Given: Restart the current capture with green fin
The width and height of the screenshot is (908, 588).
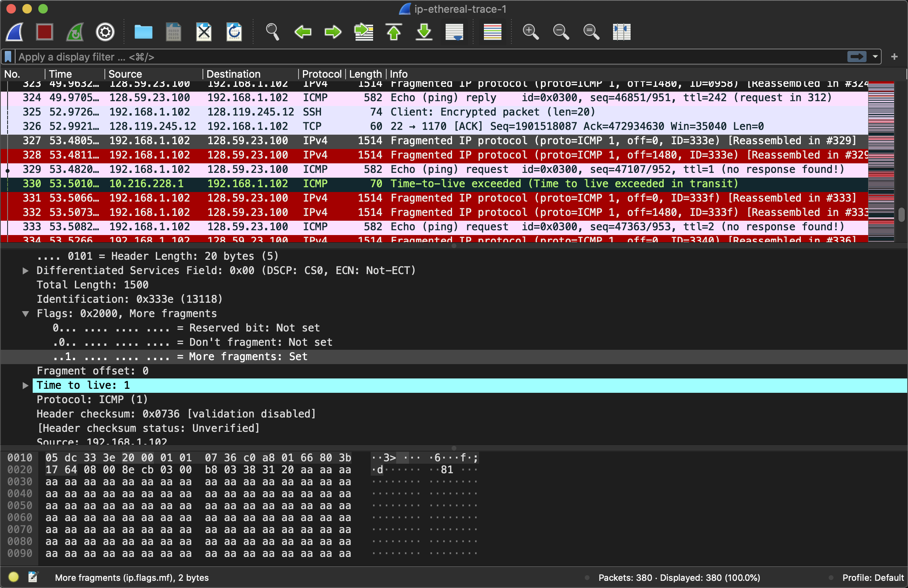Looking at the screenshot, I should tap(75, 32).
